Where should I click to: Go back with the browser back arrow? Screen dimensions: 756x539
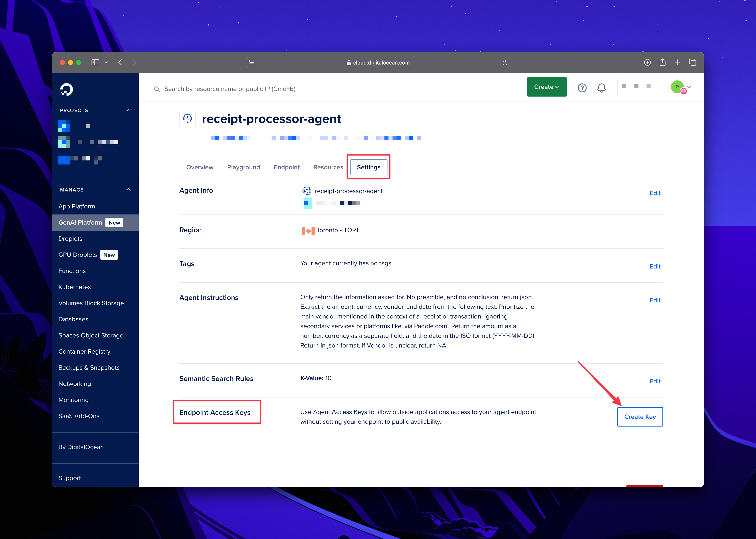pyautogui.click(x=120, y=62)
